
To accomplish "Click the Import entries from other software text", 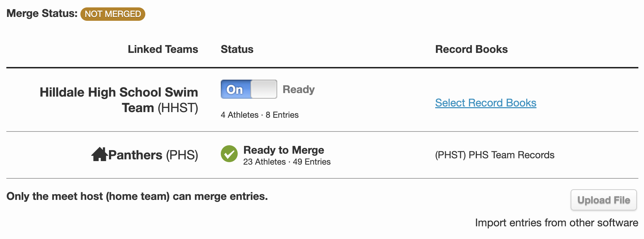I will [557, 222].
